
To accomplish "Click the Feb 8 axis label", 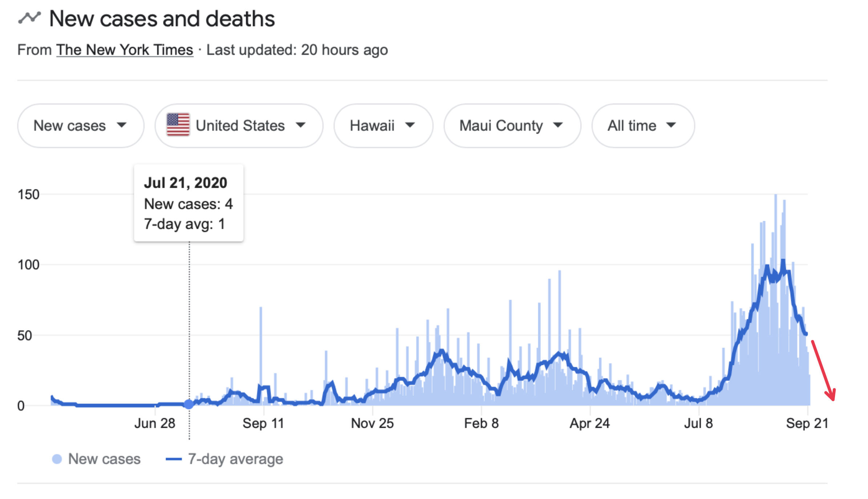I will click(x=481, y=423).
